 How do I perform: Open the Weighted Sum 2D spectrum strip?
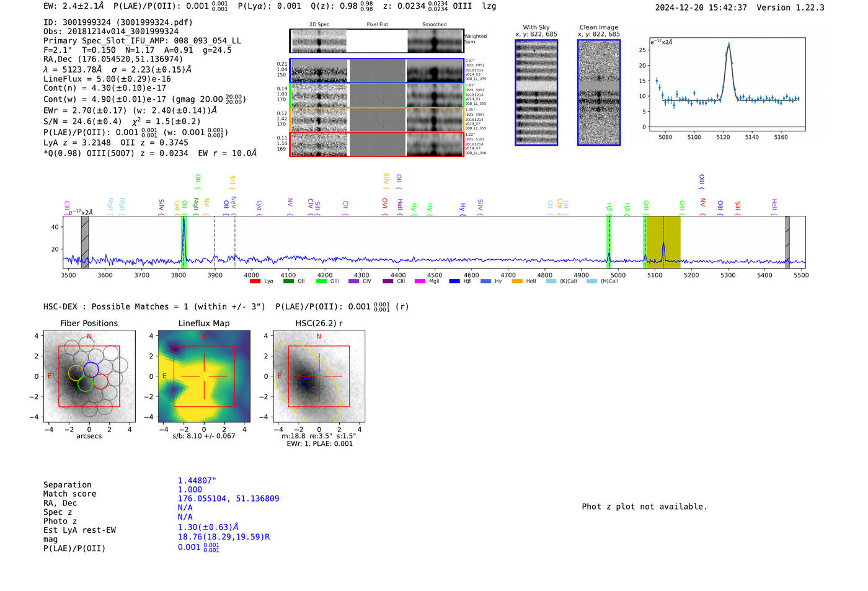click(377, 41)
